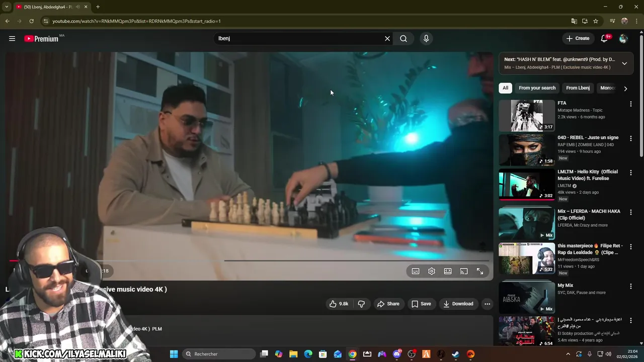Enter full screen on the video player
This screenshot has height=362, width=644.
pyautogui.click(x=480, y=271)
